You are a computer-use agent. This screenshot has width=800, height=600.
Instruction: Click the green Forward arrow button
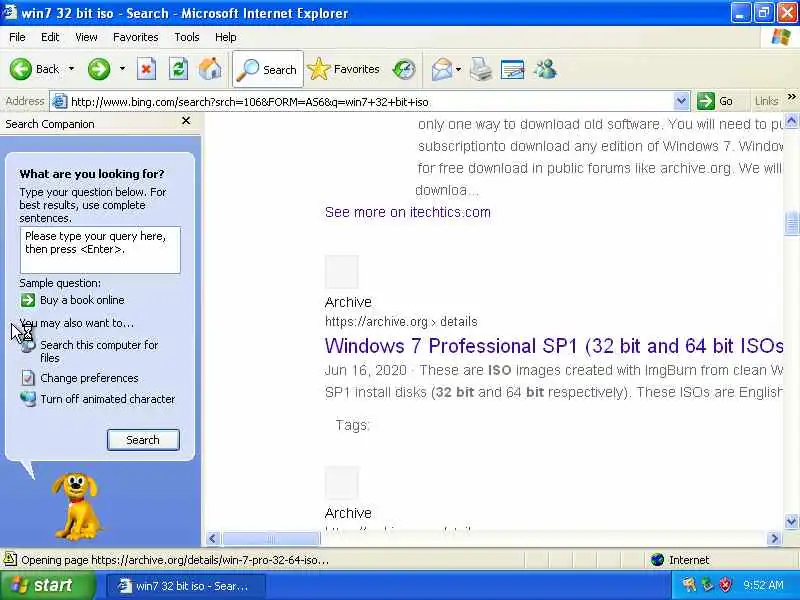click(99, 69)
